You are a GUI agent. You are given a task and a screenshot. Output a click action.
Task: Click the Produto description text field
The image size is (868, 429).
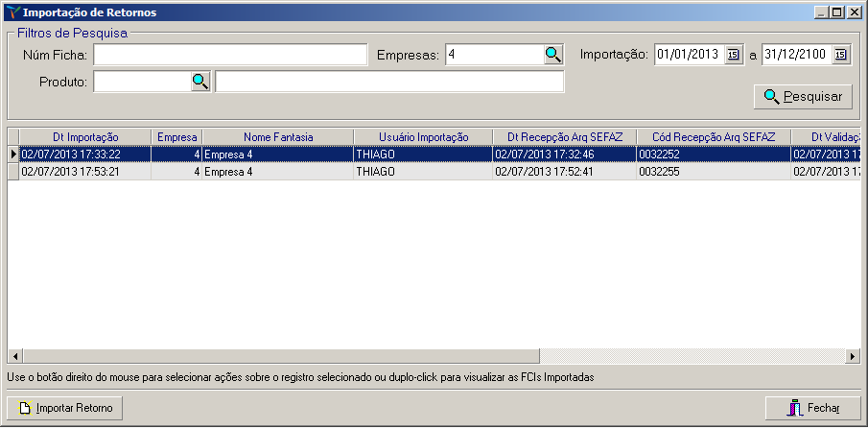389,82
